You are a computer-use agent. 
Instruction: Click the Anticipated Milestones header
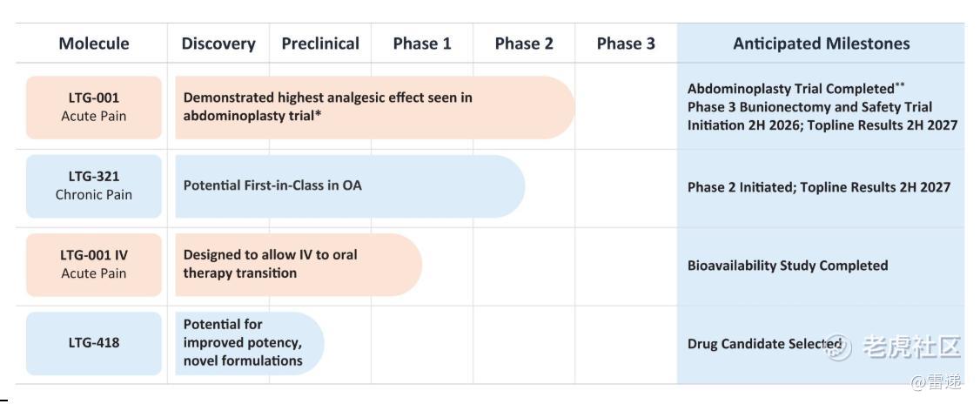822,44
